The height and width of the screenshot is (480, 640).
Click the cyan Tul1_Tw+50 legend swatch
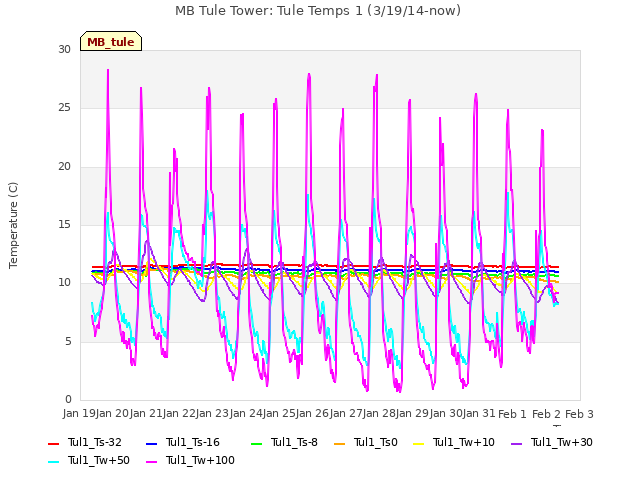53,462
